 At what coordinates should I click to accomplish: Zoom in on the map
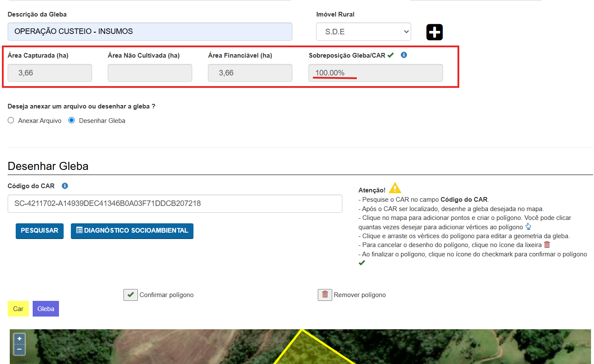[x=20, y=339]
